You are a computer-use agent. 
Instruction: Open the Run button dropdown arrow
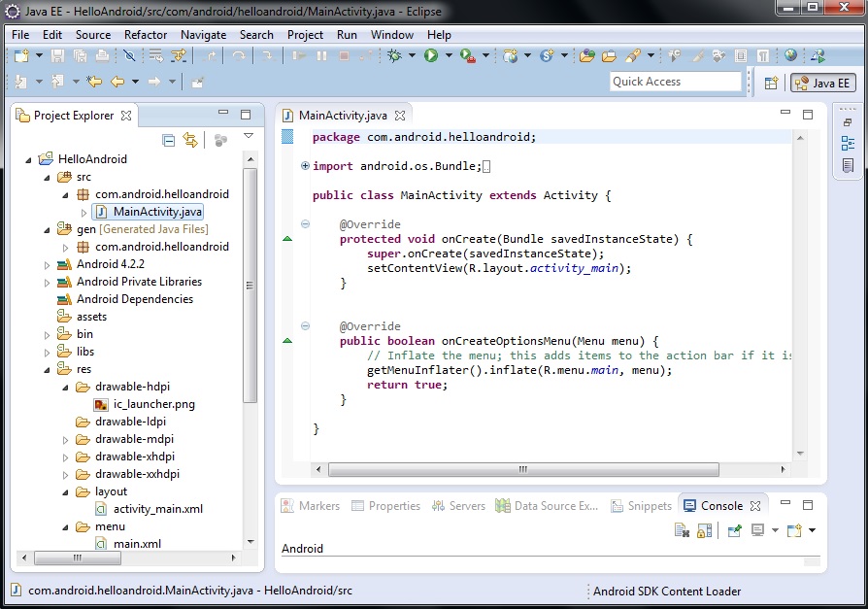[x=449, y=55]
